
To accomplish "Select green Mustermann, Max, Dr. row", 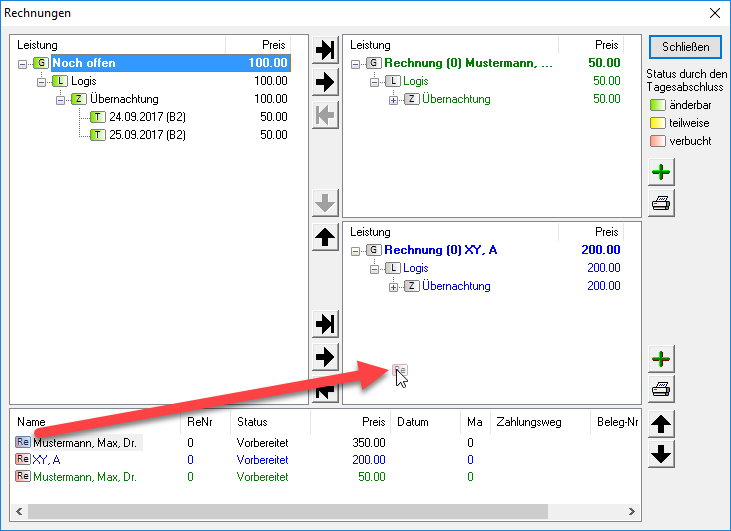I will tap(85, 477).
